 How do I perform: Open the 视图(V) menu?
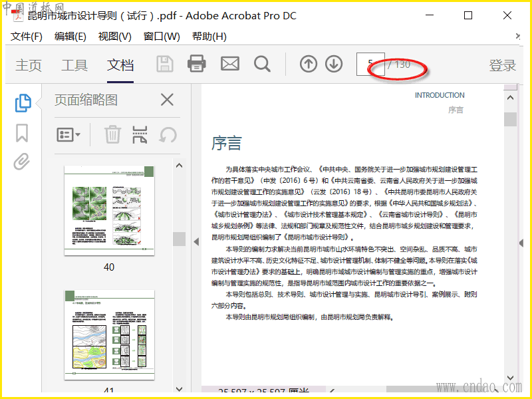coord(114,37)
